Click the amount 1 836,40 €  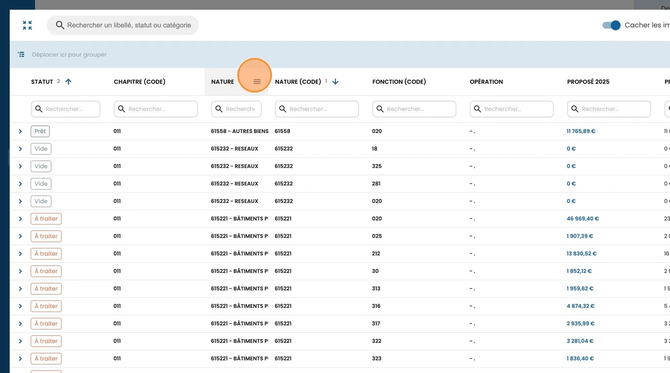tap(580, 359)
